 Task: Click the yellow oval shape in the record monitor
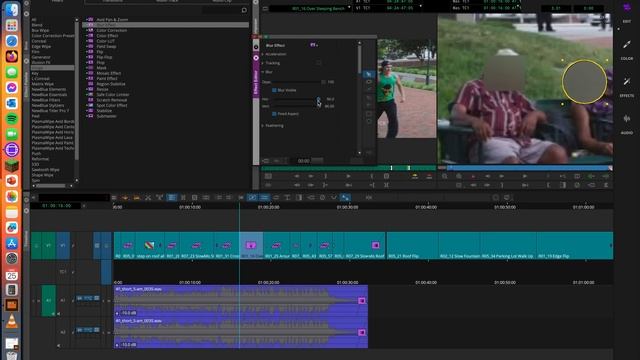click(584, 82)
